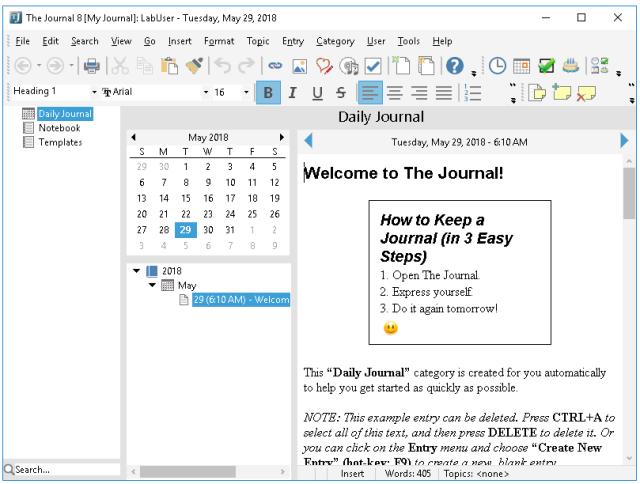Open the Arial font dropdown
Viewport: 640px width, 484px height.
coord(206,92)
